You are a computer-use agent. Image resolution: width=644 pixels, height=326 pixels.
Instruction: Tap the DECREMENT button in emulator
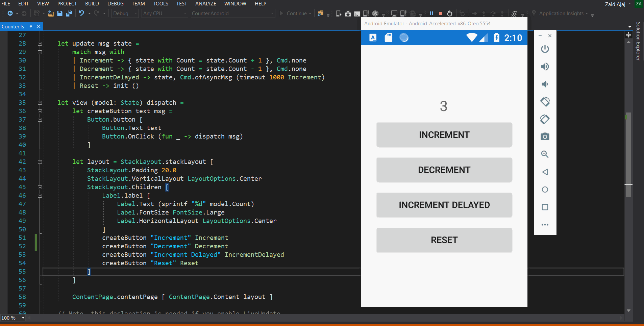tap(444, 170)
